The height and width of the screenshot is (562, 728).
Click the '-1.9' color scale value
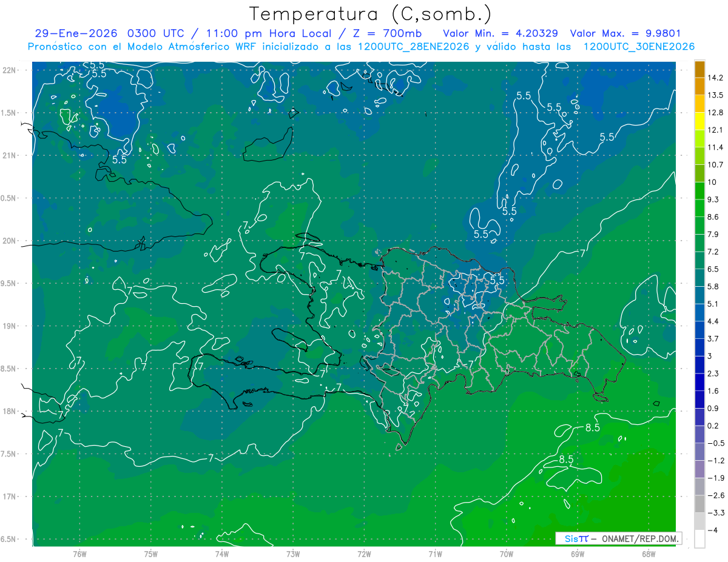point(716,478)
